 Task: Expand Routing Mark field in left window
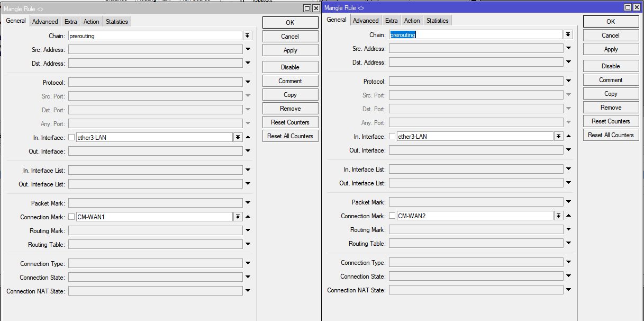coord(248,231)
